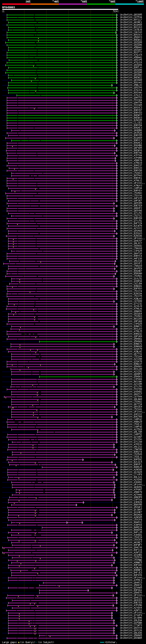
Task: Select the UniRef100_Q589Y3 label
Action: pos(131,37)
